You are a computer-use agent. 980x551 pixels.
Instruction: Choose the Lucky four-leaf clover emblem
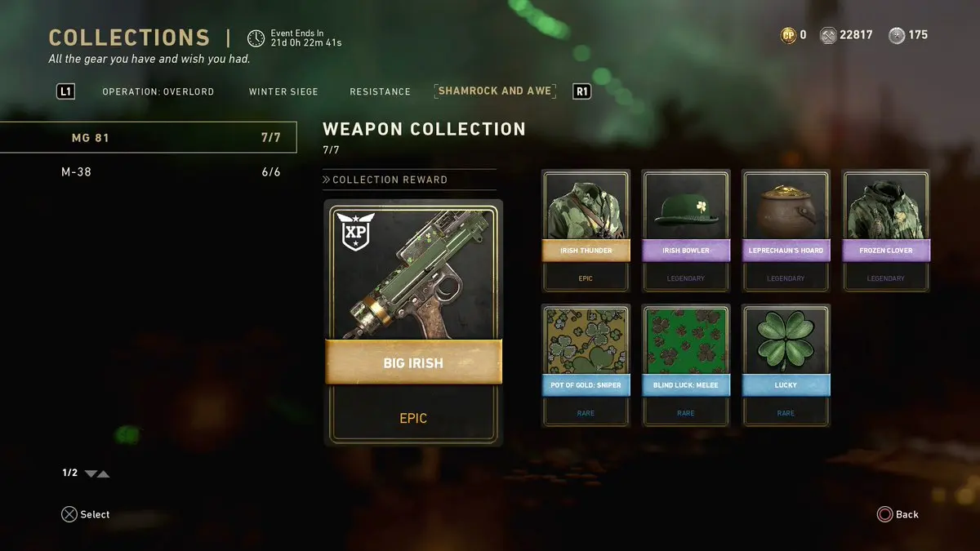pyautogui.click(x=786, y=366)
